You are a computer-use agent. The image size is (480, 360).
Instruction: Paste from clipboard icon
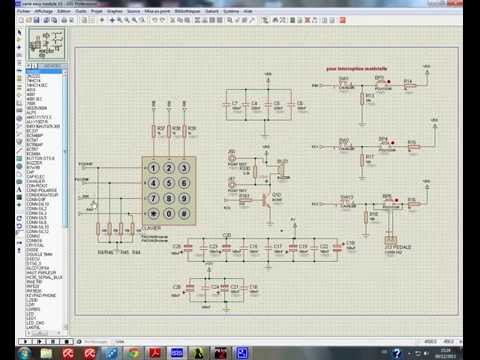click(187, 20)
